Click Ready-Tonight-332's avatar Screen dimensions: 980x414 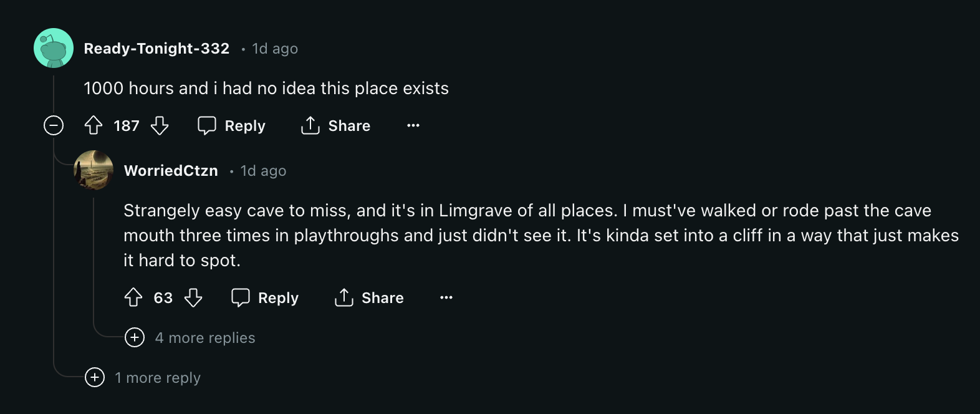[53, 47]
